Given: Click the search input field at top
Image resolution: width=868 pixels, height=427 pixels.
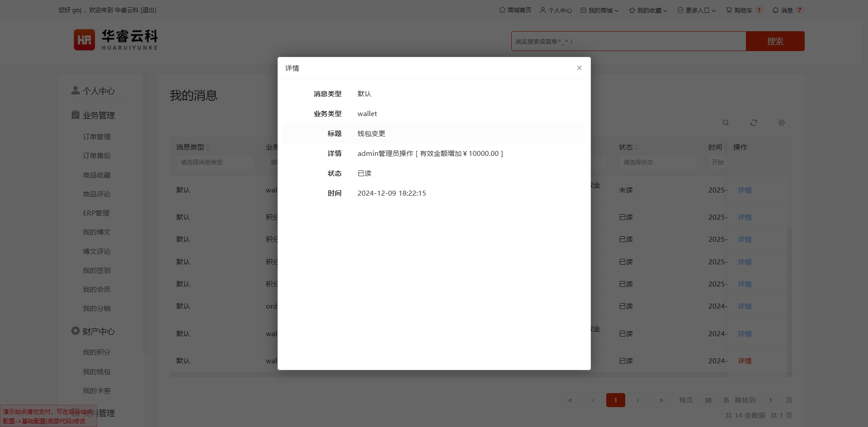Looking at the screenshot, I should pos(628,41).
